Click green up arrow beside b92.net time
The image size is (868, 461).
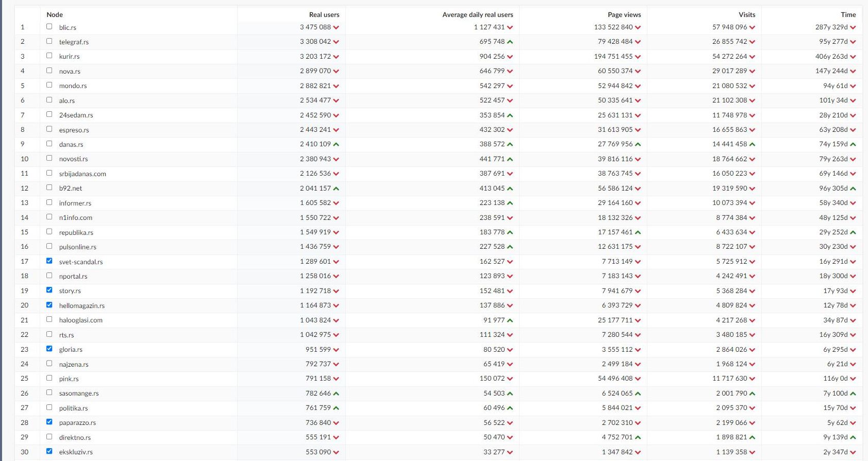853,189
